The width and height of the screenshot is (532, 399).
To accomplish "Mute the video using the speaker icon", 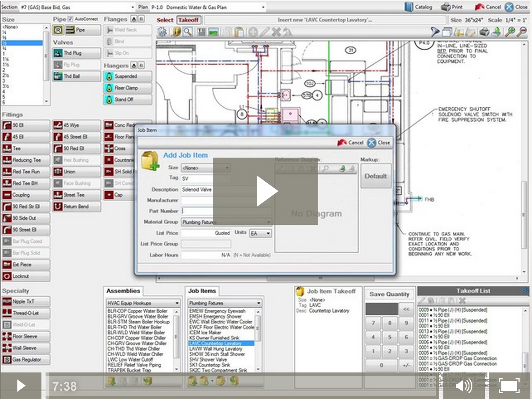I will [x=464, y=386].
